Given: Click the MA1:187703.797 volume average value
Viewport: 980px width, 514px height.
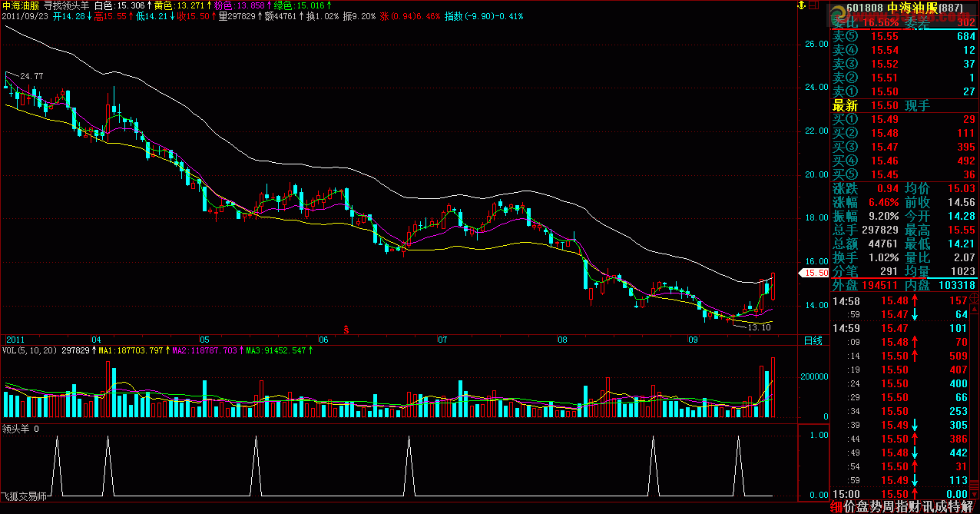Looking at the screenshot, I should tap(131, 350).
